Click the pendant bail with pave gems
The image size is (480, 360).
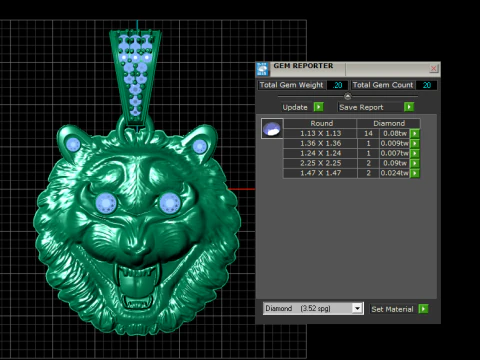[x=135, y=77]
